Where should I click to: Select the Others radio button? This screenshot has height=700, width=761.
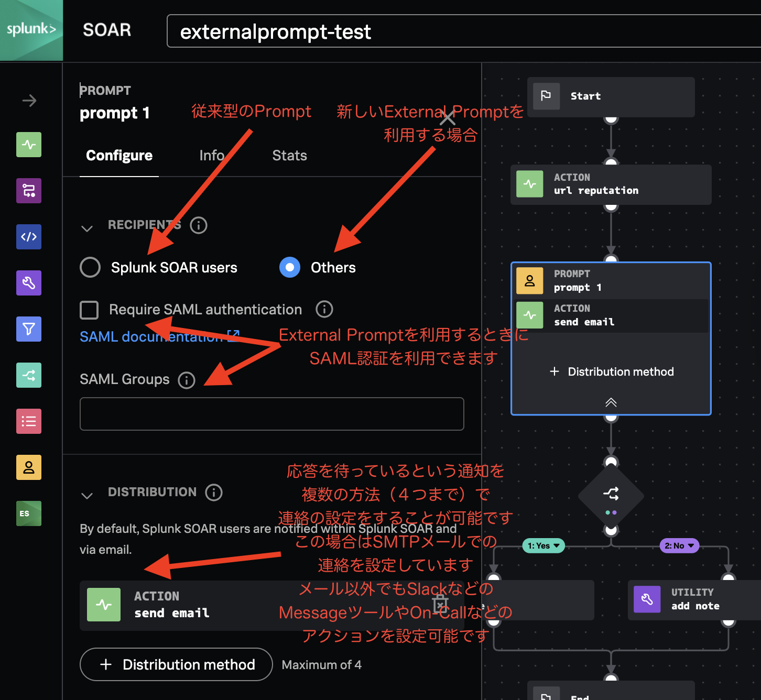pos(290,267)
